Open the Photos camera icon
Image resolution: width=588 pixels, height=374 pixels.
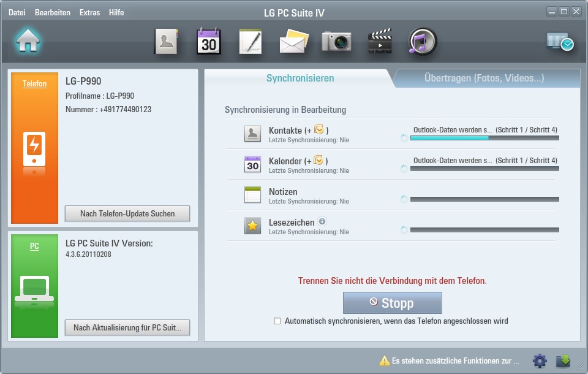(336, 42)
